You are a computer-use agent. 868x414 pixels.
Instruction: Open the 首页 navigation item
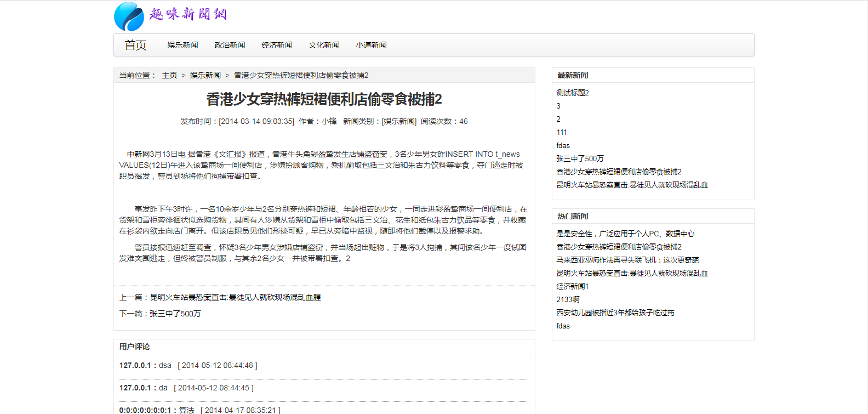135,45
